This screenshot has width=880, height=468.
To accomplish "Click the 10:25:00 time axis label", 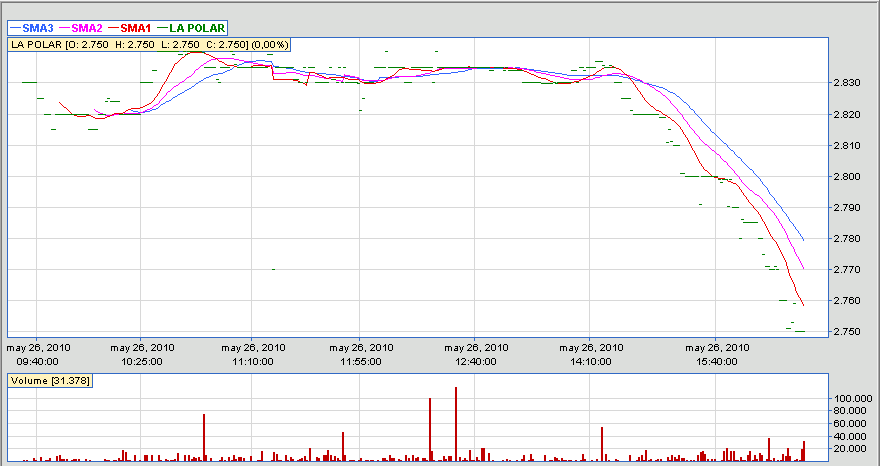I will coord(142,362).
